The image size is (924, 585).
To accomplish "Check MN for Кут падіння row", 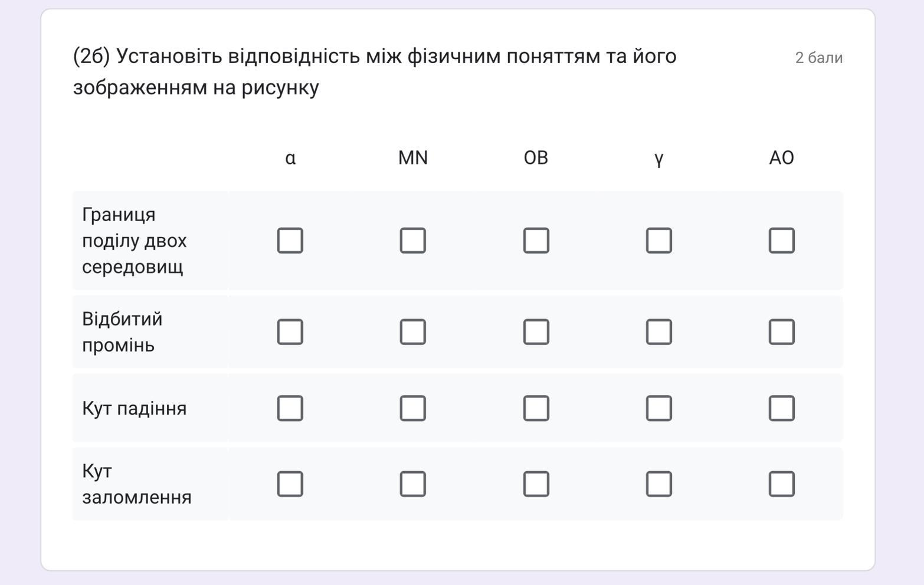I will coord(413,408).
